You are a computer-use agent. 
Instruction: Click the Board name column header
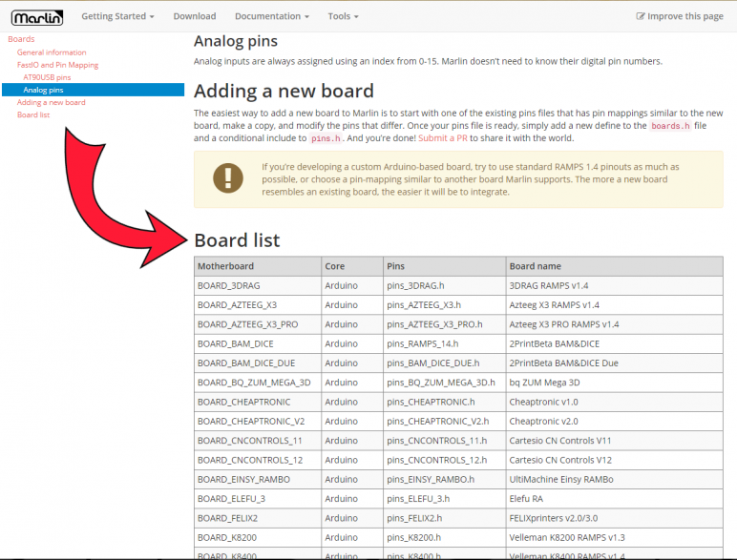click(x=536, y=266)
